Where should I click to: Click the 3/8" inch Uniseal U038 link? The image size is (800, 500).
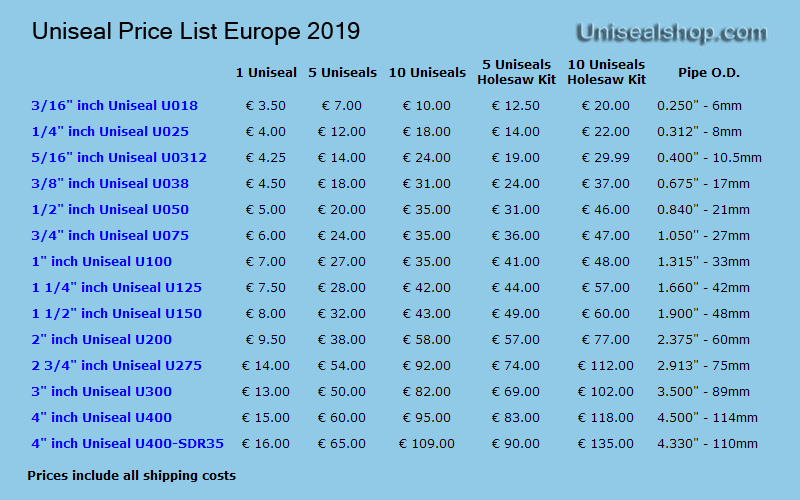(110, 184)
